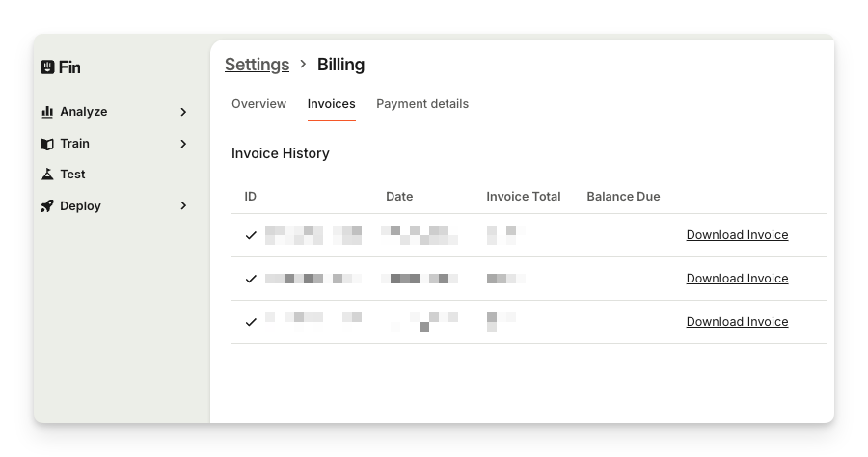Click the second invoice row checkmark
Viewport: 868px width, 457px height.
(251, 279)
